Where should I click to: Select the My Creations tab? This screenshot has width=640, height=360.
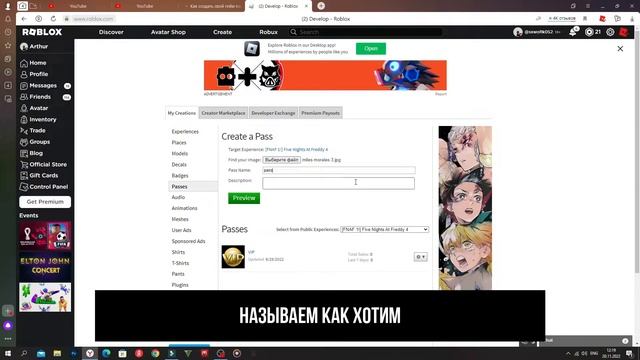[182, 113]
